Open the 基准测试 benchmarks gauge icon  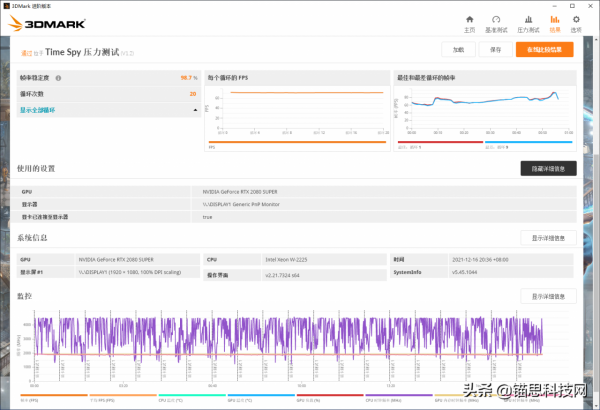click(496, 20)
